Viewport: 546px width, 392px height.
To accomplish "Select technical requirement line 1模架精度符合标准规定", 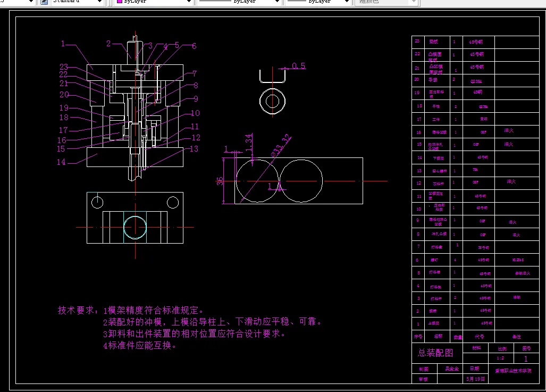I will coord(153,310).
